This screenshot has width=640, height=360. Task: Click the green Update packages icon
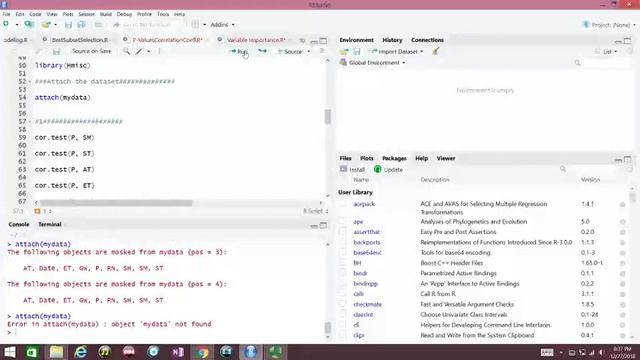click(378, 169)
